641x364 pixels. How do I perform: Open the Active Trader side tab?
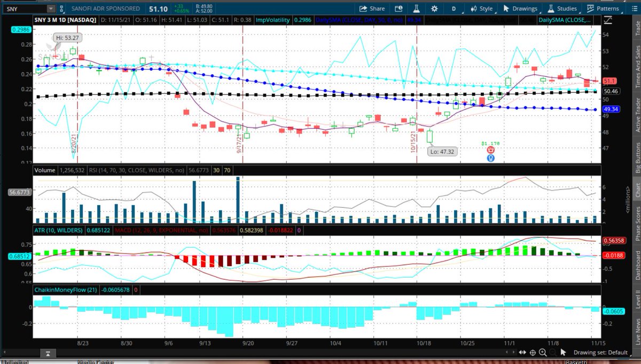pyautogui.click(x=637, y=116)
